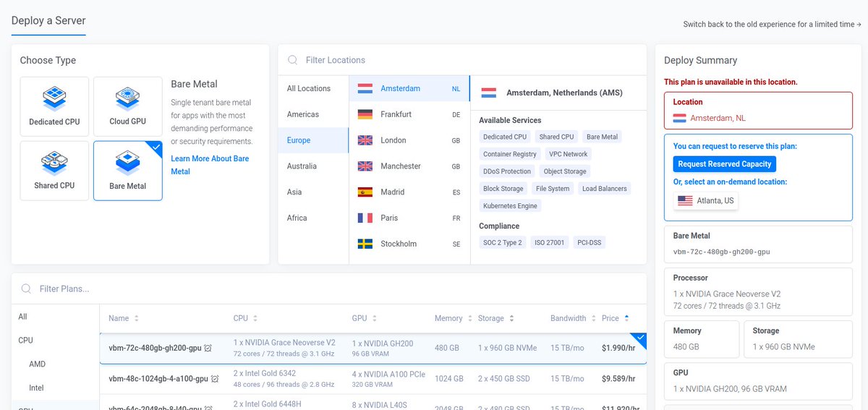This screenshot has height=410, width=868.
Task: Click the UK flag next to Manchester
Action: [365, 166]
